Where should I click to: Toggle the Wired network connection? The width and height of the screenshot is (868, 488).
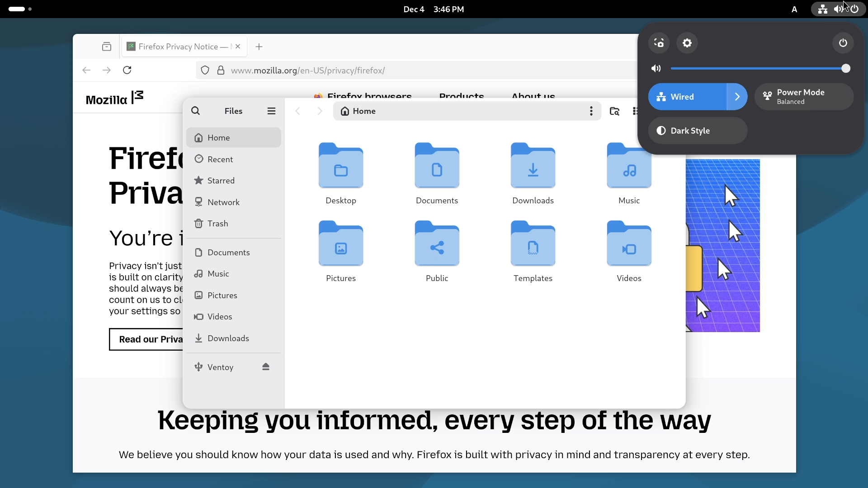tap(687, 97)
